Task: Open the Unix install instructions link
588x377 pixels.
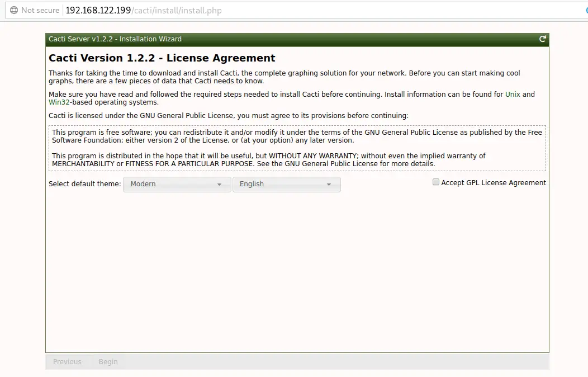Action: [x=513, y=94]
